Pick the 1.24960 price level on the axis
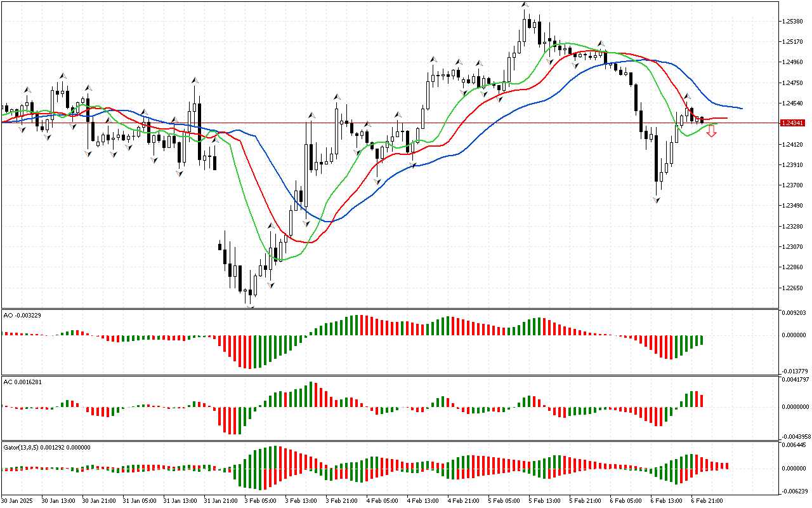Screen dimensions: 812x508 [x=793, y=62]
